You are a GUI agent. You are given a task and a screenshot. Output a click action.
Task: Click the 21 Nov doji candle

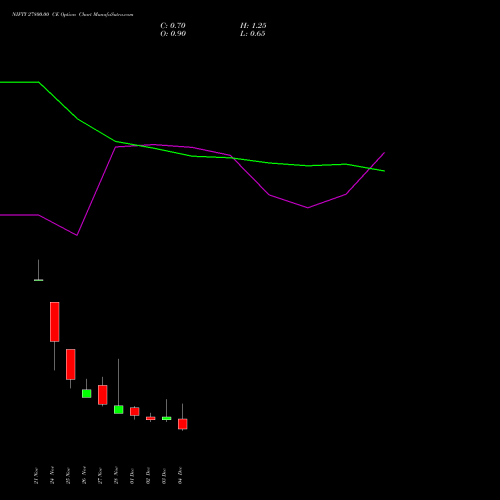tap(39, 280)
